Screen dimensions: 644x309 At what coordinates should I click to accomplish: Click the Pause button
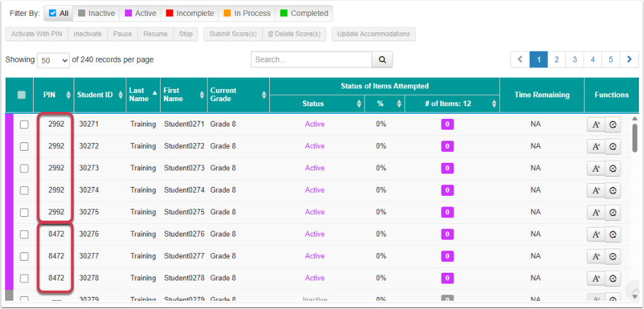(x=123, y=34)
